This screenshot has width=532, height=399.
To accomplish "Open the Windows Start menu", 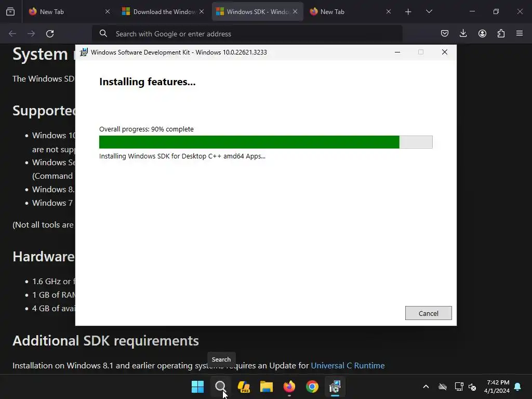I will pos(197,387).
